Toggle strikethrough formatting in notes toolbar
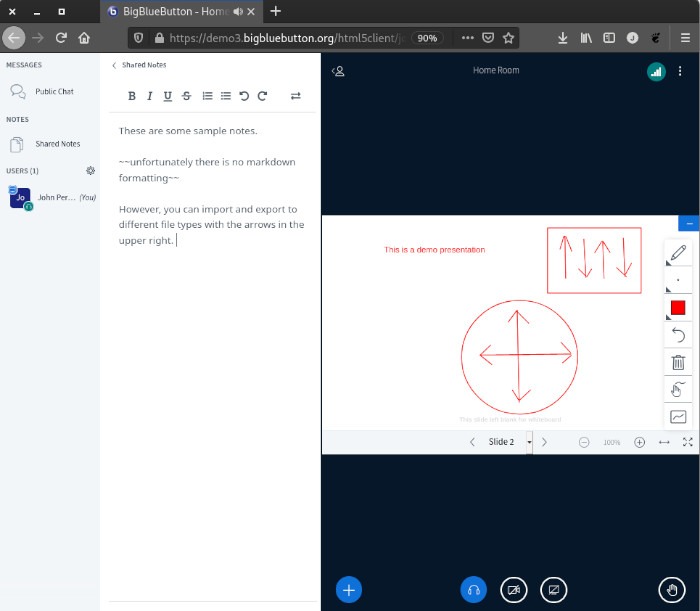The image size is (700, 611). [186, 96]
